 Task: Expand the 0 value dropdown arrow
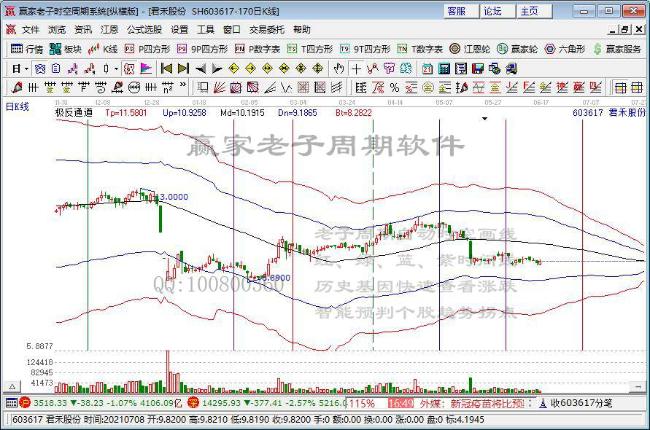click(x=116, y=68)
